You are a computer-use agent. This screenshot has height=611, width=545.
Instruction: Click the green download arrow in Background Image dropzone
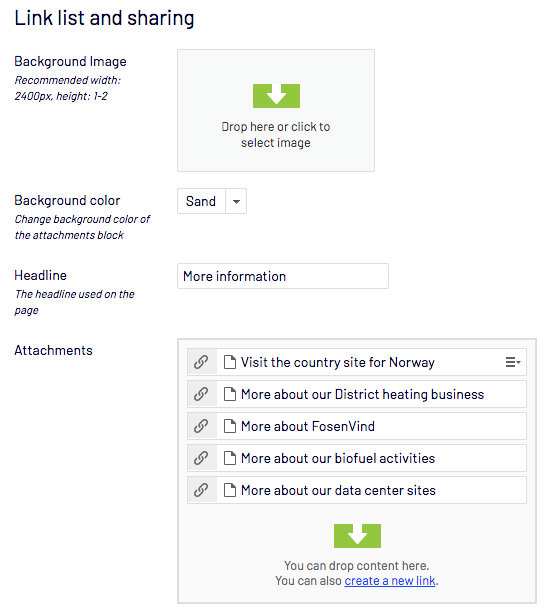coord(276,95)
